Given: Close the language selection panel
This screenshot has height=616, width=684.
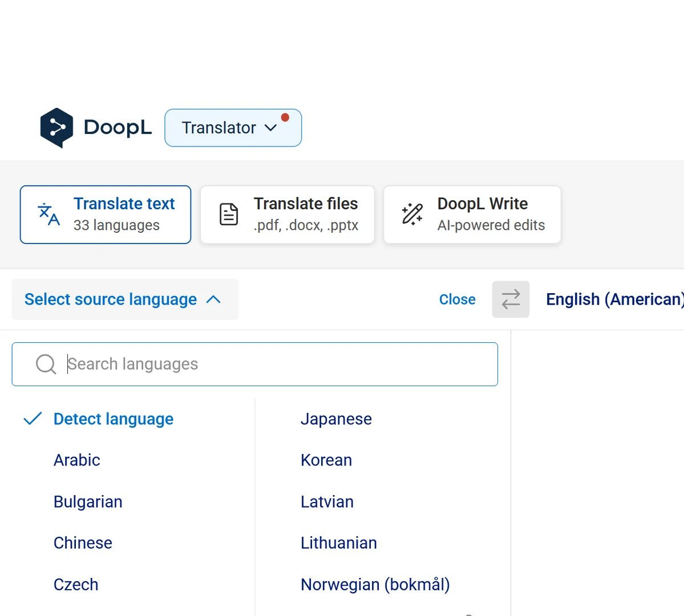Looking at the screenshot, I should (457, 299).
